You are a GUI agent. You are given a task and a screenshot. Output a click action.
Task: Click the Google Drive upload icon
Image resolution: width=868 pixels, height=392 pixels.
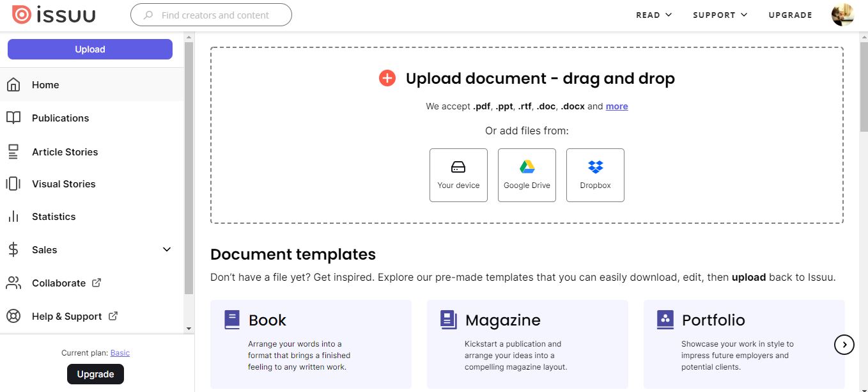point(527,166)
